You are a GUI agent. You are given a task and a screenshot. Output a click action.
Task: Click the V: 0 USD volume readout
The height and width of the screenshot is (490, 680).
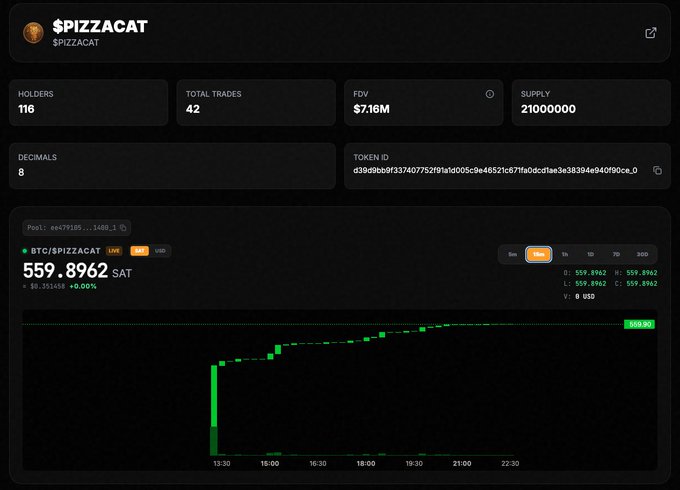579,297
